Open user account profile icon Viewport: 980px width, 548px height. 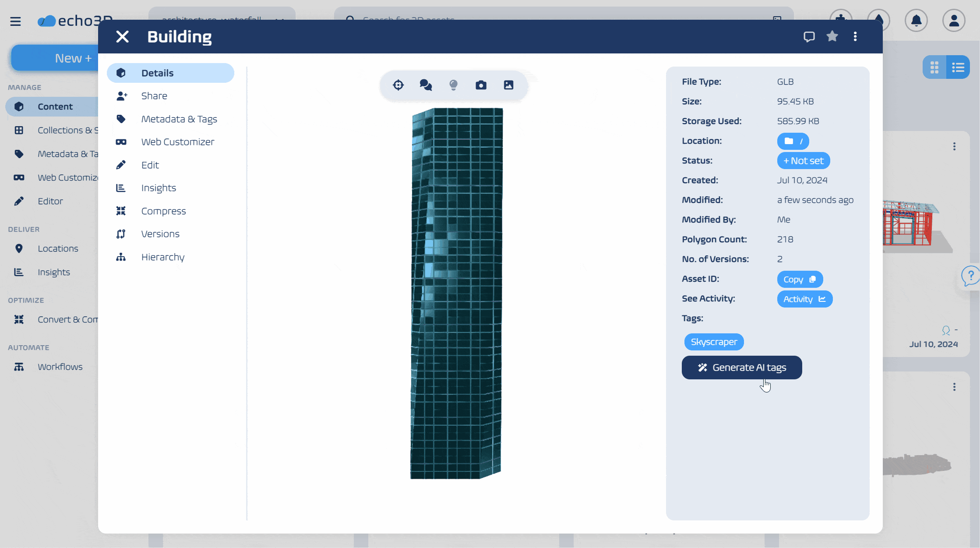(x=954, y=21)
